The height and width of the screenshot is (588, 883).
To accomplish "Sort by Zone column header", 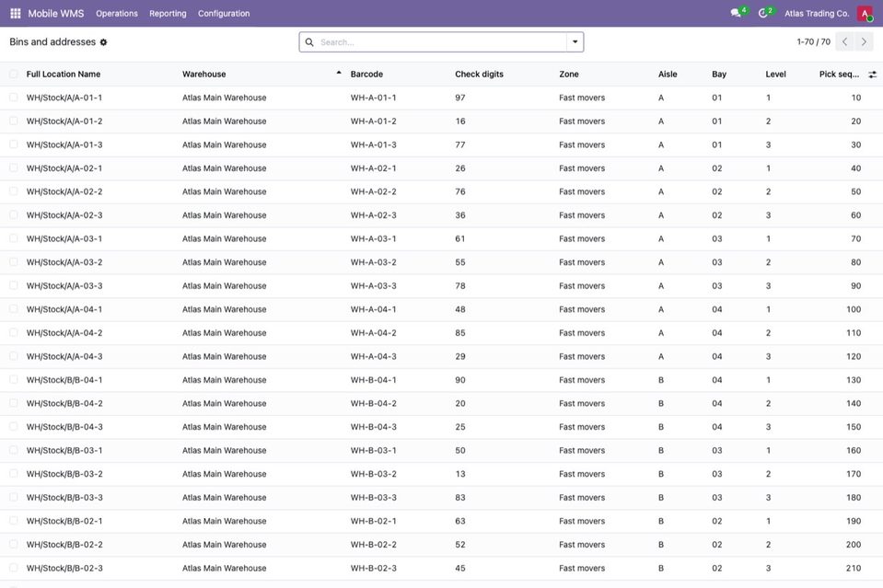I will point(569,75).
